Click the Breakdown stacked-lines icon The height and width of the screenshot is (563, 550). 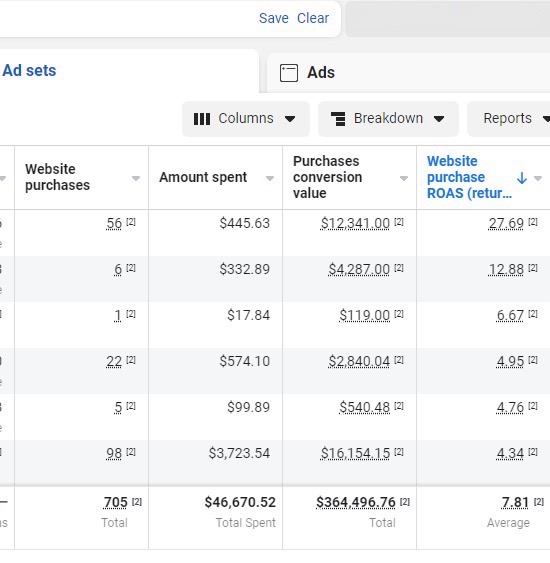(x=338, y=119)
